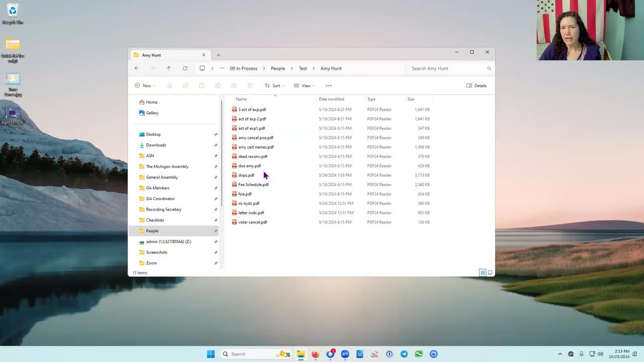
Task: Open Firefox from the taskbar
Action: pyautogui.click(x=315, y=354)
